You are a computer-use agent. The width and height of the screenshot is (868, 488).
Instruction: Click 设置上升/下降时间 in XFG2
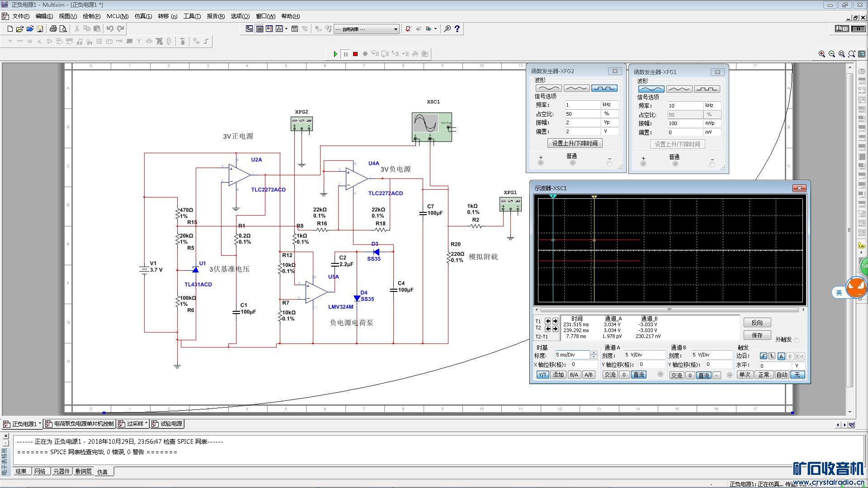click(575, 143)
